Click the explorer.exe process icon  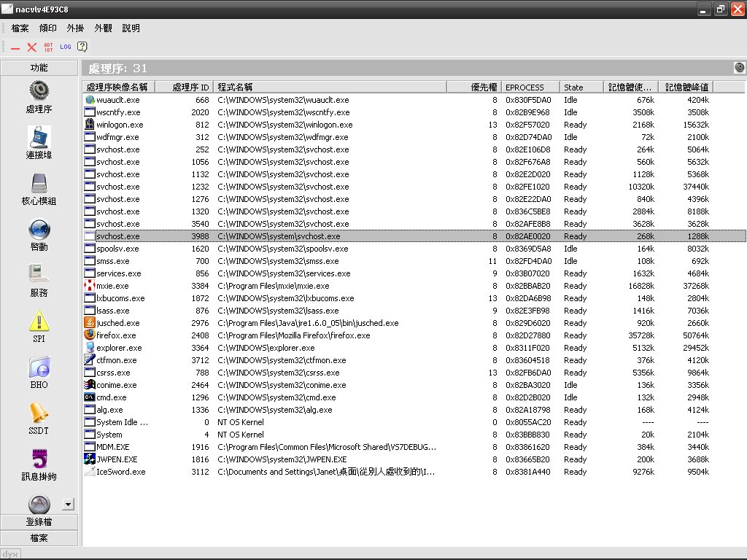pyautogui.click(x=89, y=347)
